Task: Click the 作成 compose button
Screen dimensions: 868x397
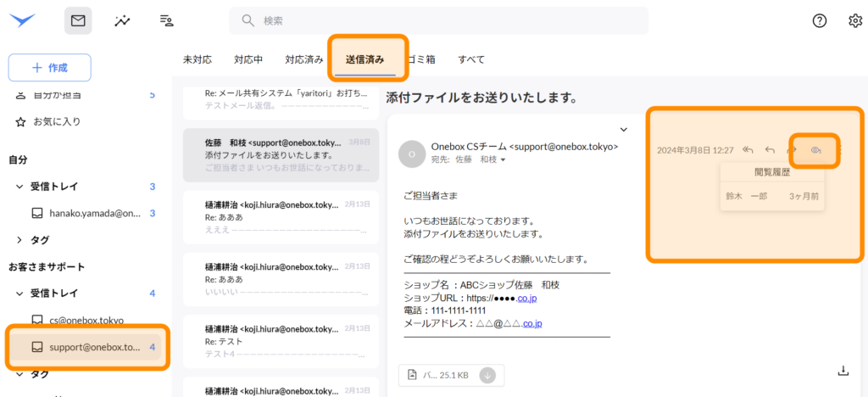Action: click(49, 67)
